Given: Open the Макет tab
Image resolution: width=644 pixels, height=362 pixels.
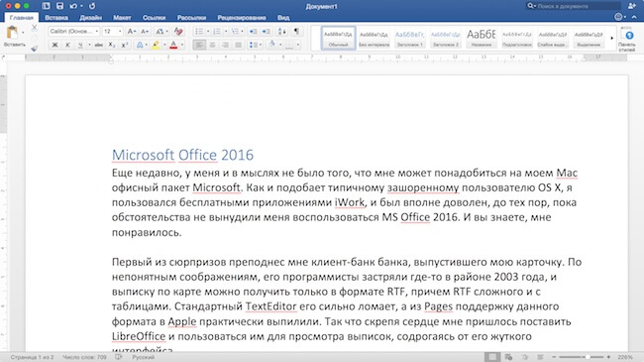Looking at the screenshot, I should pyautogui.click(x=122, y=18).
